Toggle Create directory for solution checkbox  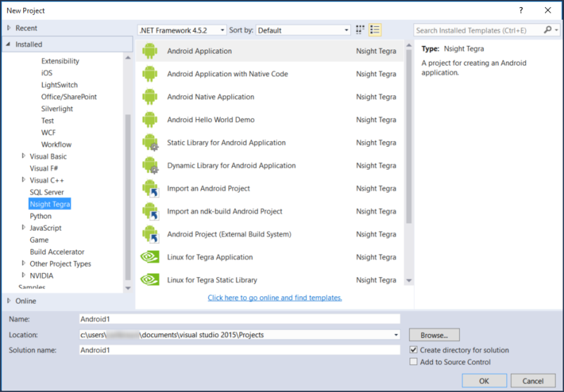pos(414,350)
